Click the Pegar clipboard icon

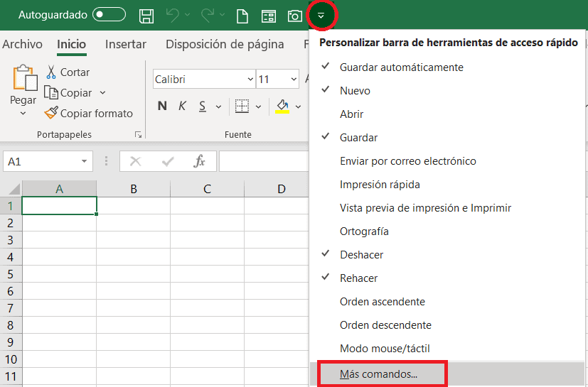pos(25,78)
